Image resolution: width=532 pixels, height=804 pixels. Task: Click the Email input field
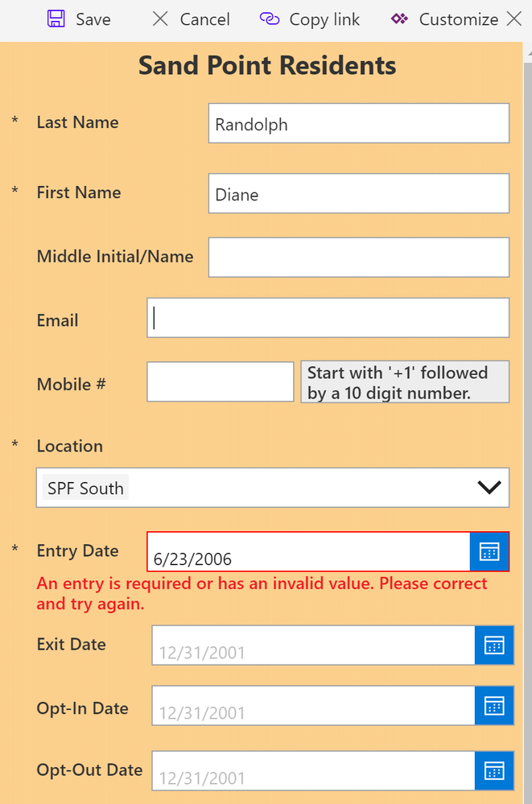point(328,319)
